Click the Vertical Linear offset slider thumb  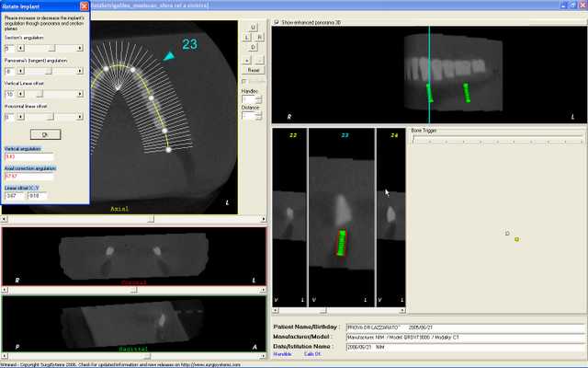(40, 94)
